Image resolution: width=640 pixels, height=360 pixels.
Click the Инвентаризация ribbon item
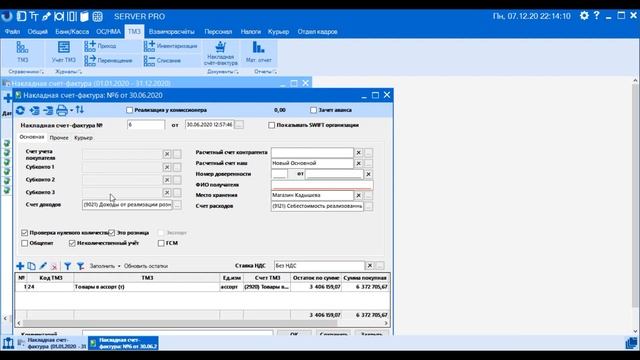tap(171, 46)
